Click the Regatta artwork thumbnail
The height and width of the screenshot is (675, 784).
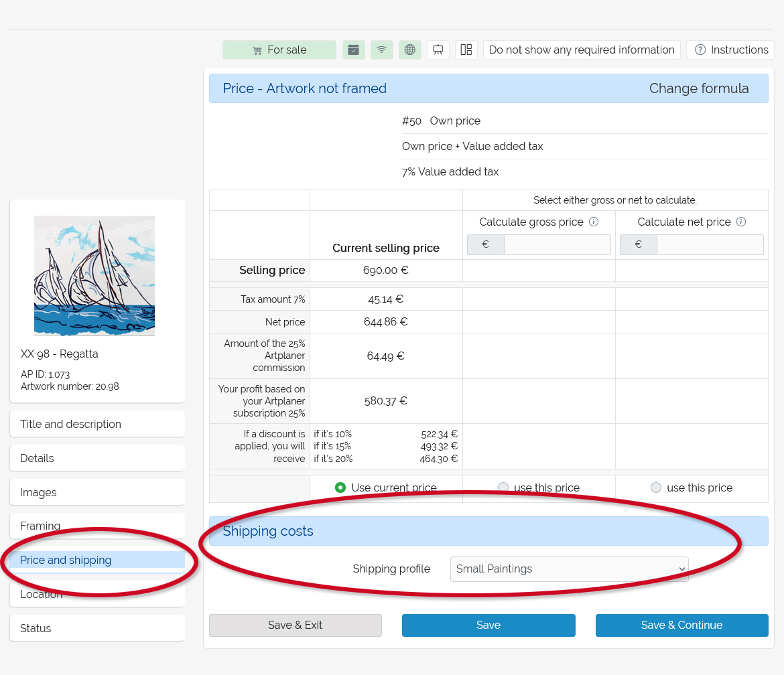tap(94, 276)
